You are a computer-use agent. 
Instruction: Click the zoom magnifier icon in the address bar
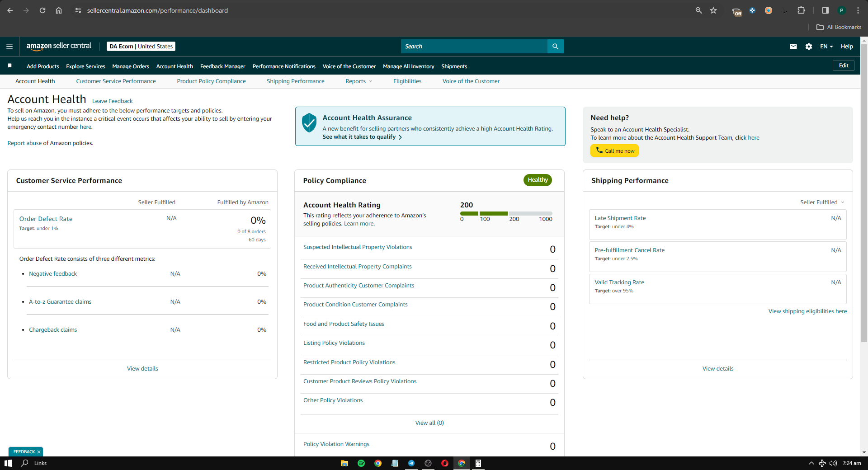pyautogui.click(x=698, y=10)
